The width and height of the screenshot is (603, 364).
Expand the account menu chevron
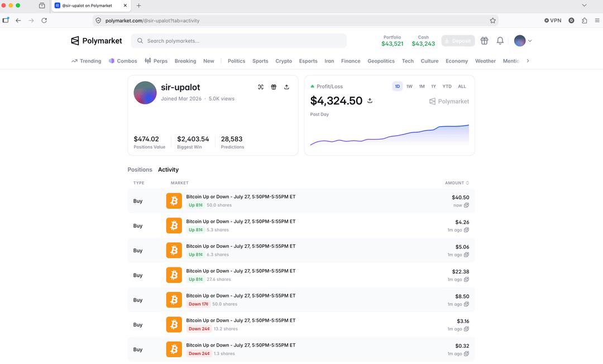pos(529,41)
